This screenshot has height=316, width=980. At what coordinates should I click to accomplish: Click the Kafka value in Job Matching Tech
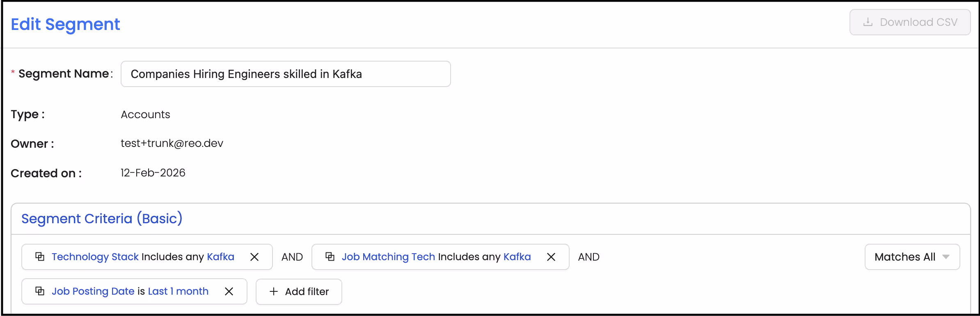517,256
